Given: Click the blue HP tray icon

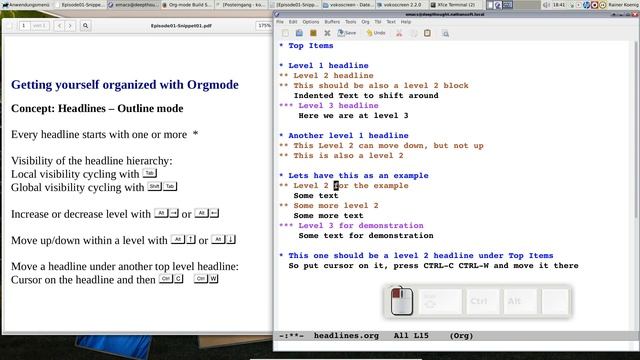Looking at the screenshot, I should 587,5.
